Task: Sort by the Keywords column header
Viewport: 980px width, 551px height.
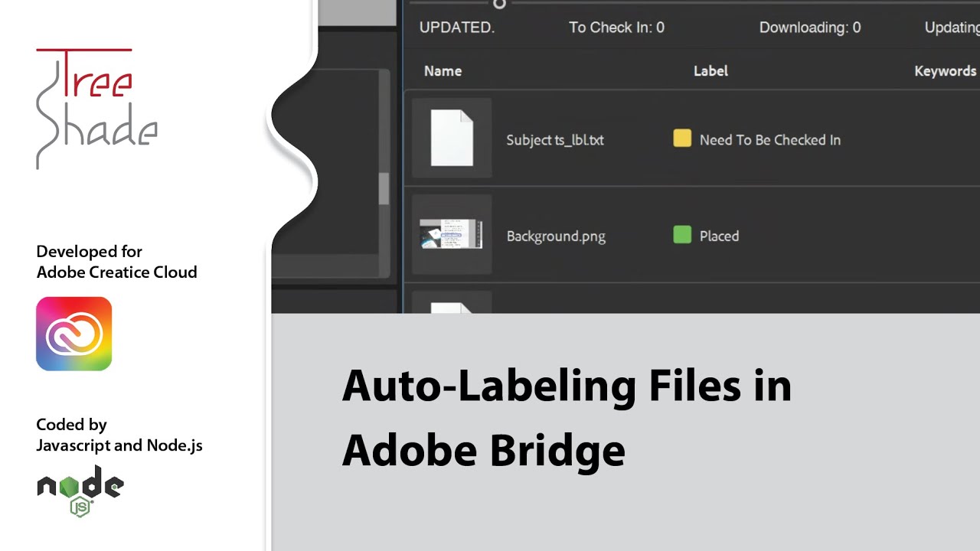Action: pyautogui.click(x=946, y=71)
